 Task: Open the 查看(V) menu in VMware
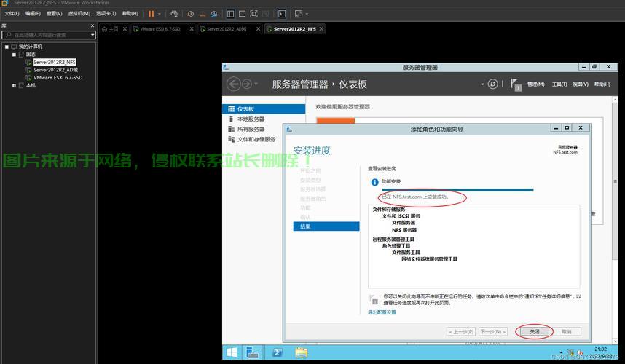point(54,14)
